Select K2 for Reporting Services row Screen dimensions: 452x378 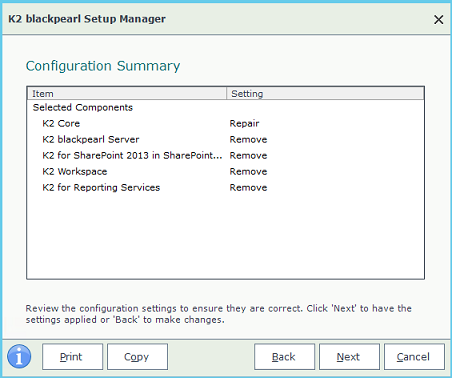tap(225, 187)
